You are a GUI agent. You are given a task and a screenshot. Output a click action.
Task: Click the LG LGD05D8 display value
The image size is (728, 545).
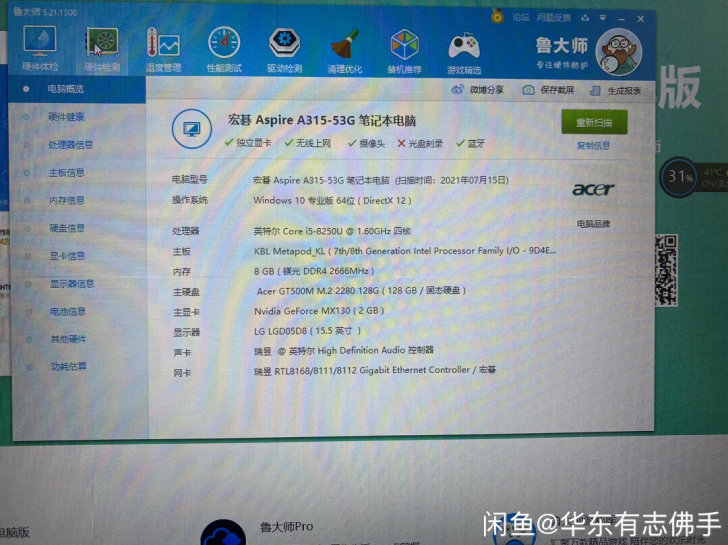[307, 331]
